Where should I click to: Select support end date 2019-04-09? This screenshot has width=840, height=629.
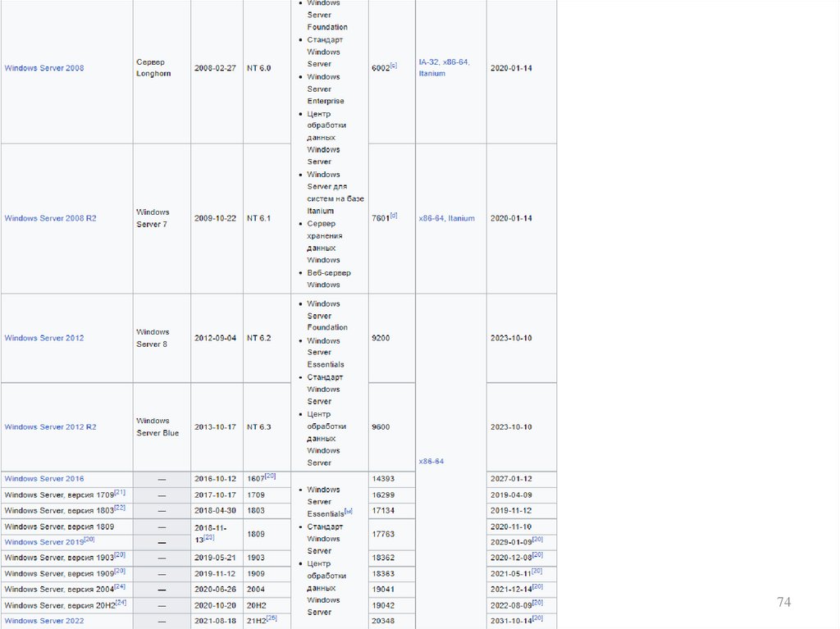click(511, 495)
